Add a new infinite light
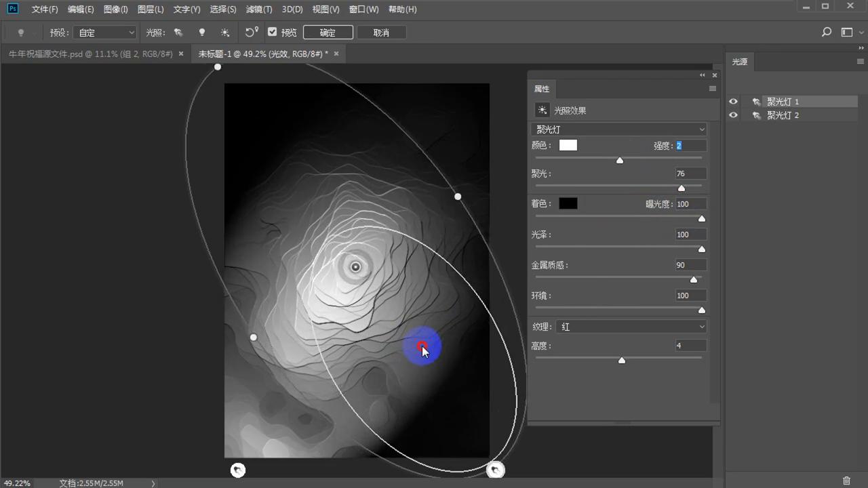Screen dimensions: 868x488 point(225,33)
